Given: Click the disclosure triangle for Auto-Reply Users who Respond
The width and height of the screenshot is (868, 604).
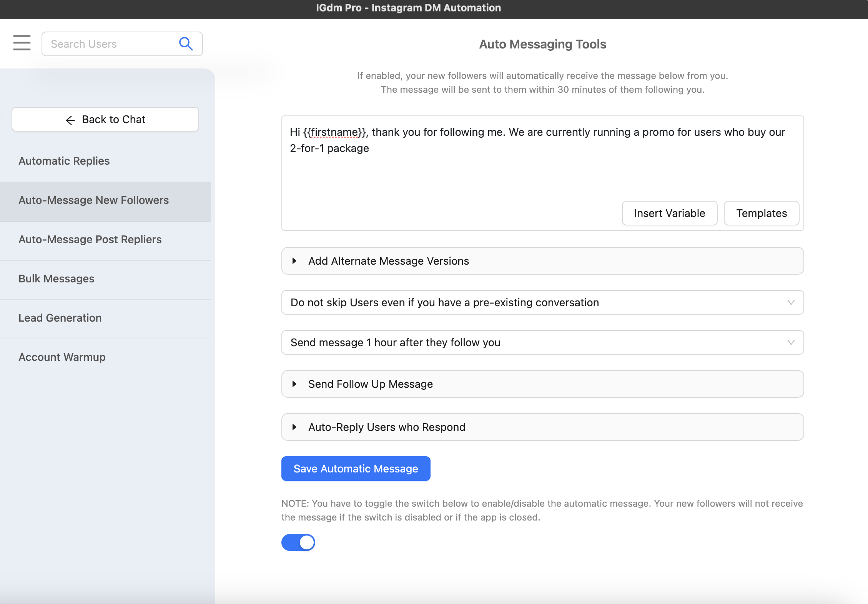Looking at the screenshot, I should point(295,427).
